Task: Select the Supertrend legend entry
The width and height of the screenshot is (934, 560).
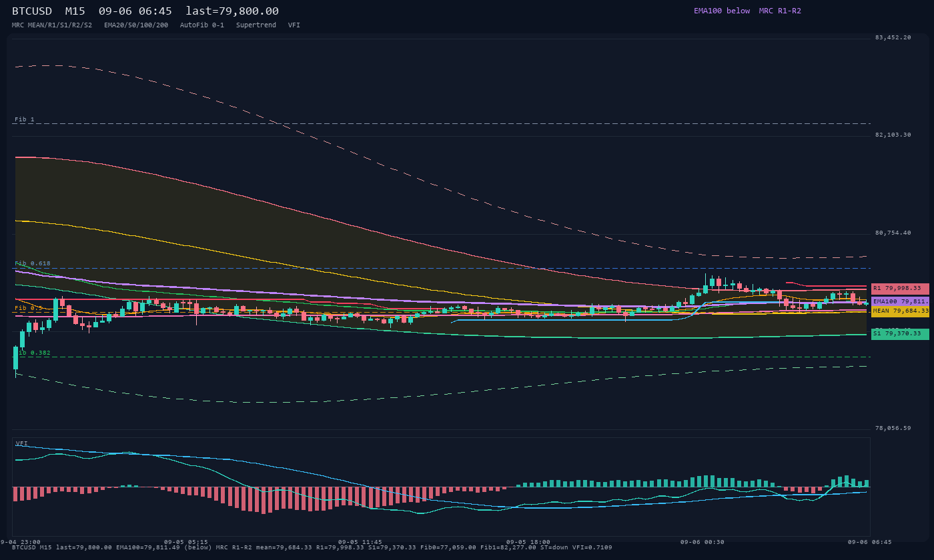Action: pyautogui.click(x=256, y=25)
